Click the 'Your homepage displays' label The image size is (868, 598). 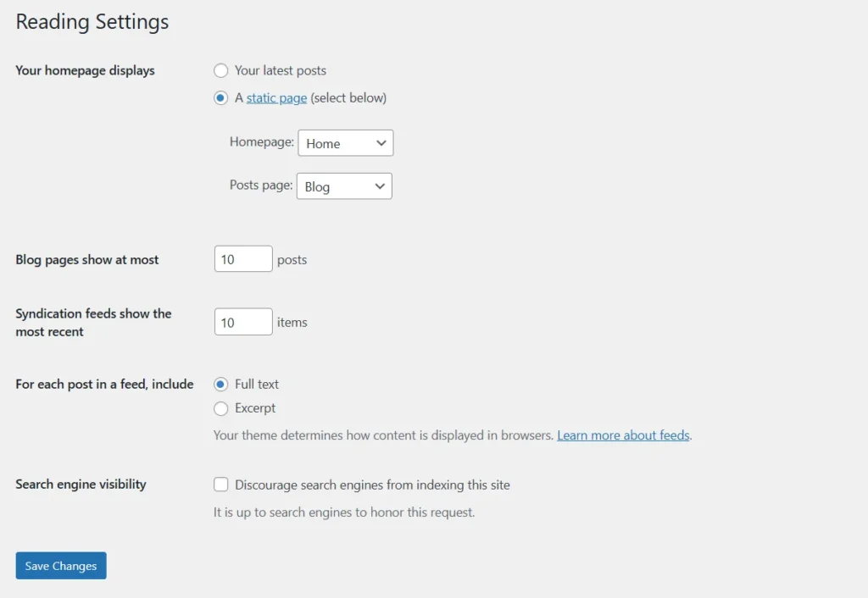coord(84,70)
